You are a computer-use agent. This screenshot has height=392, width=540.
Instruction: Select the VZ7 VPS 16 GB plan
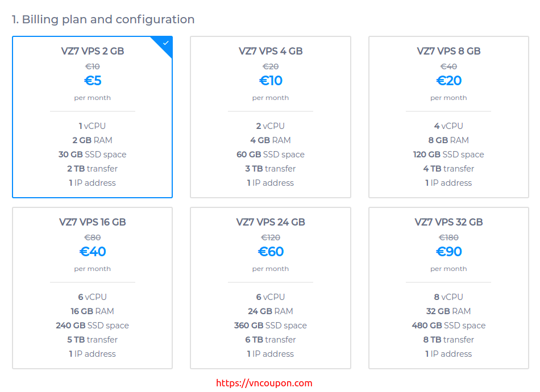(x=92, y=288)
